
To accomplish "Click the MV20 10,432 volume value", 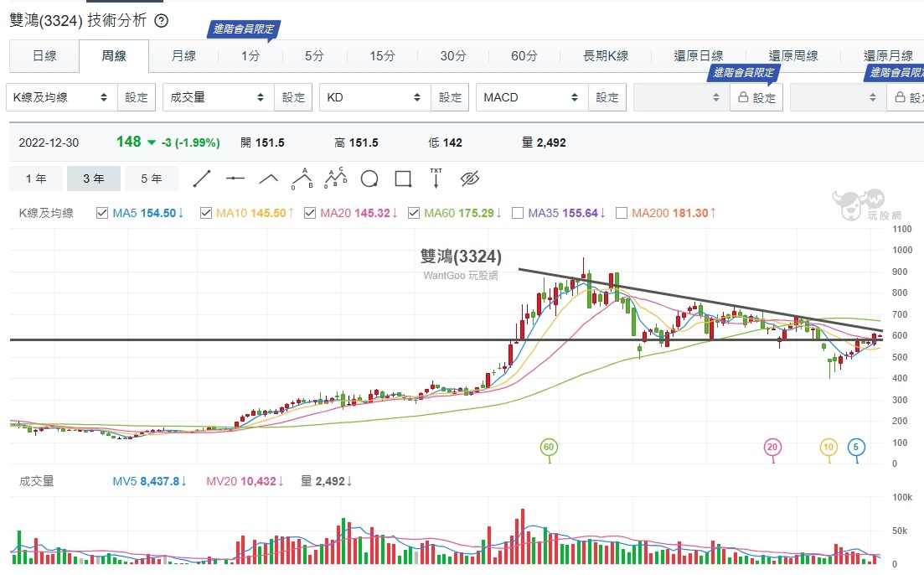I will pos(245,481).
